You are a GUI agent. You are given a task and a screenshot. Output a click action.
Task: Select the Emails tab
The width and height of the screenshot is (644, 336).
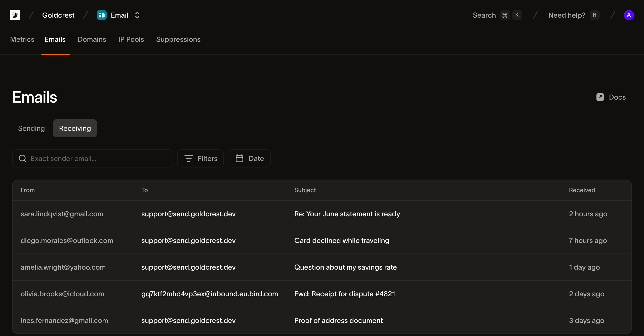pyautogui.click(x=55, y=39)
